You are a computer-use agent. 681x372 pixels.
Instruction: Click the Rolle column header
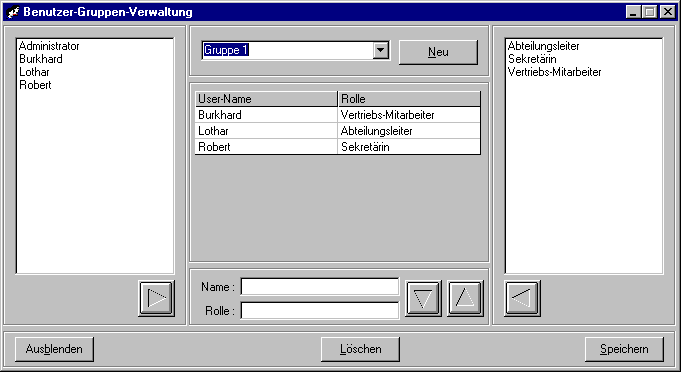point(409,99)
